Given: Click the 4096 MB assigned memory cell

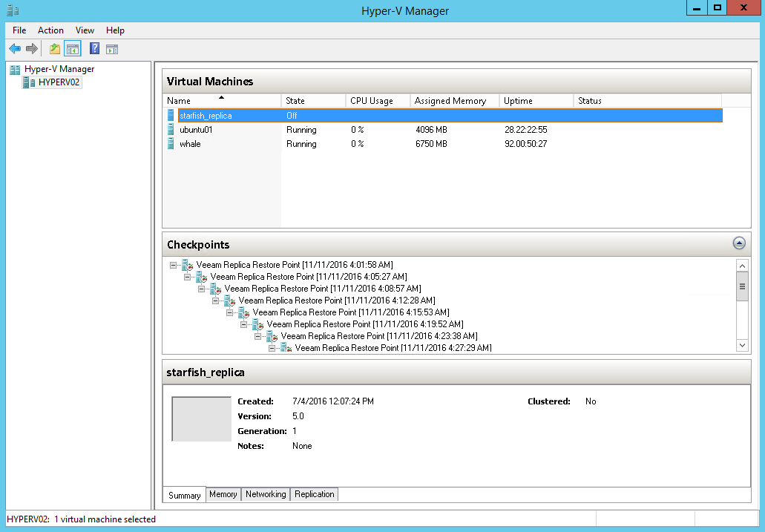Looking at the screenshot, I should [431, 130].
